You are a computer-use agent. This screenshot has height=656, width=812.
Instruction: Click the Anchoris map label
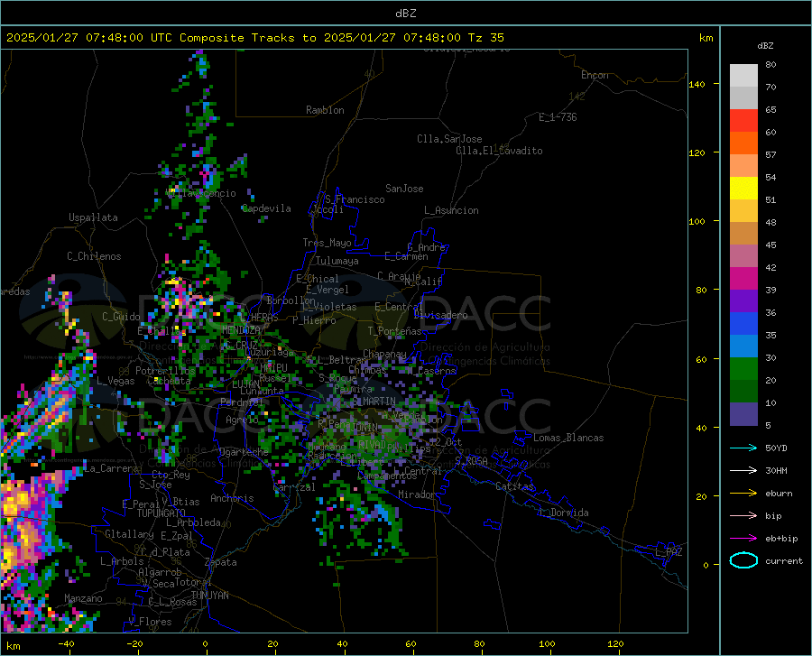pos(232,498)
